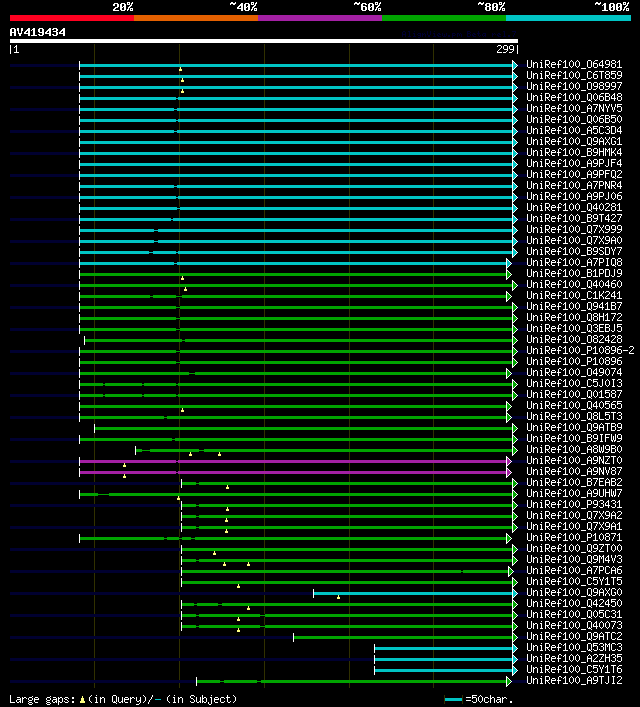Click UniRef100_B9T427 label
The height and width of the screenshot is (707, 640).
[x=574, y=219]
